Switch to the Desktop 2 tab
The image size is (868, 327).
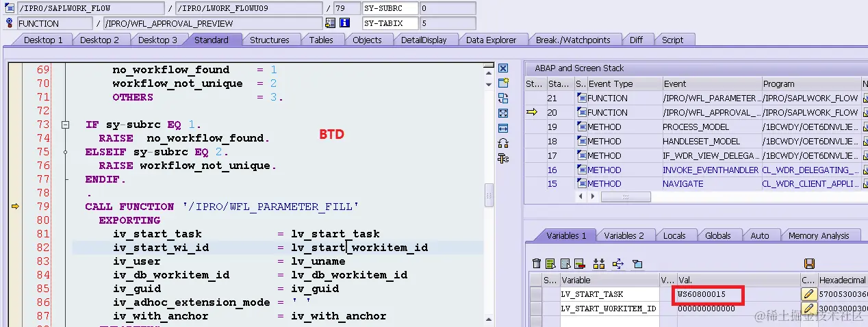point(99,40)
